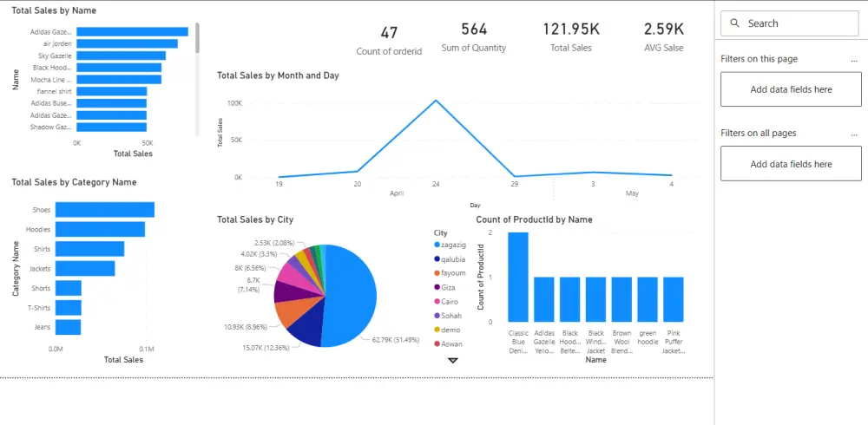
Task: Select the qalubia dark blue legend swatch
Action: pos(437,259)
